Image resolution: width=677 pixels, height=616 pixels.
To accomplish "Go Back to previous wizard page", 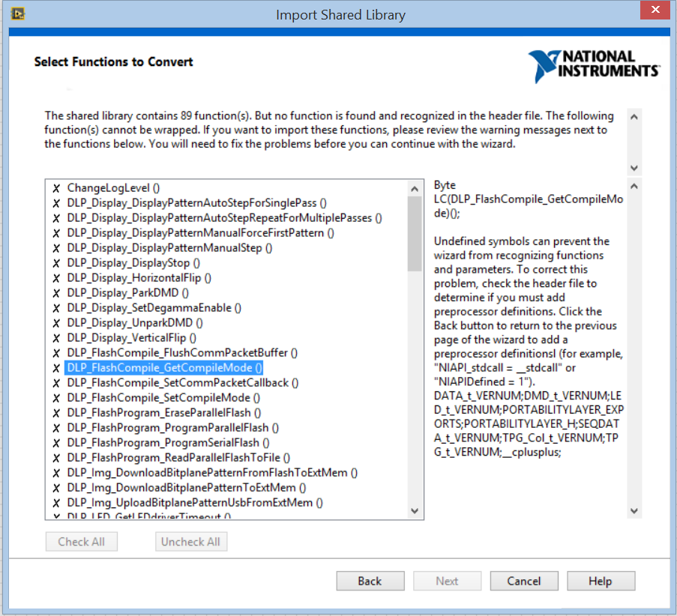I will [x=370, y=581].
